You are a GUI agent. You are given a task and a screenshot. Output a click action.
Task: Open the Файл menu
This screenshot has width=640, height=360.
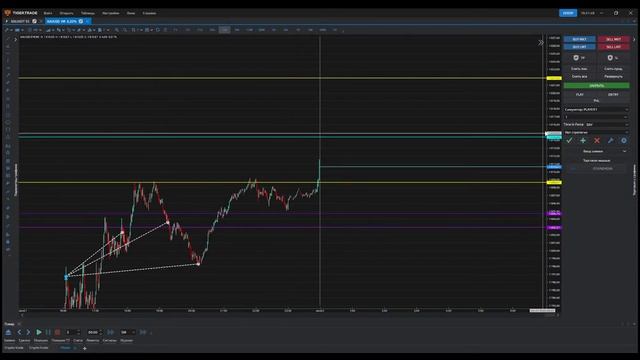point(48,13)
